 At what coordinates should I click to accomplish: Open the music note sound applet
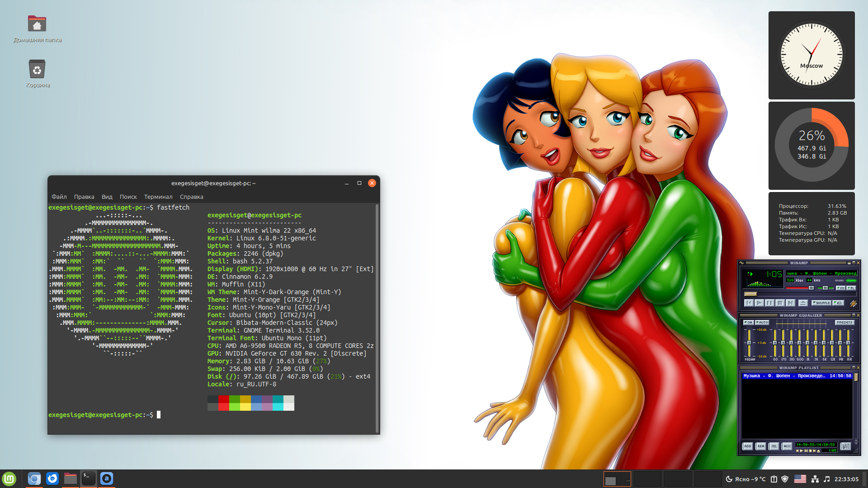(x=827, y=479)
